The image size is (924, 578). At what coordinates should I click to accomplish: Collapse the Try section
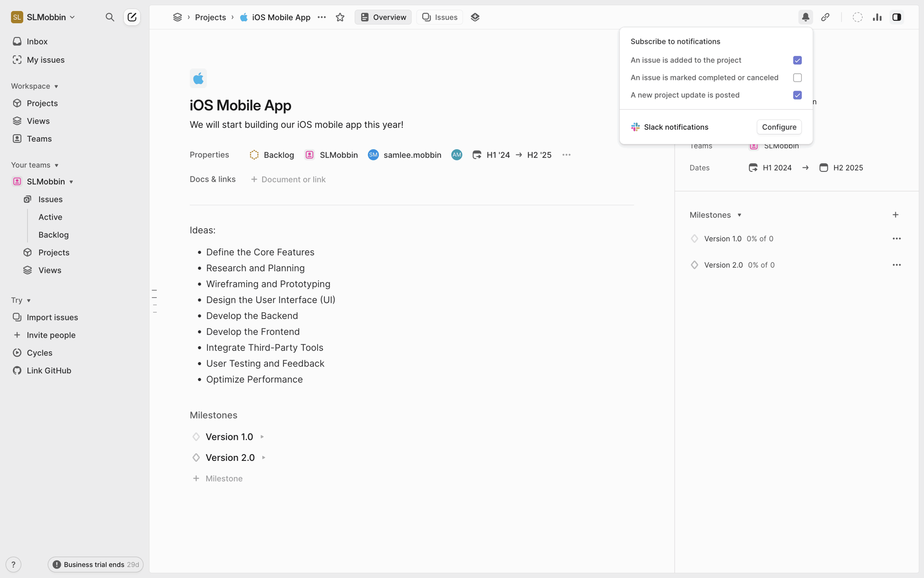[x=21, y=301]
